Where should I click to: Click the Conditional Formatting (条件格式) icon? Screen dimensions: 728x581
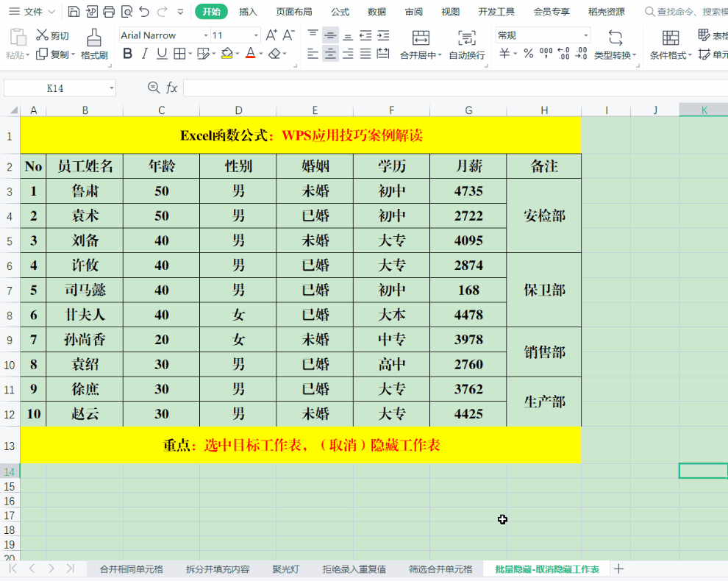point(670,38)
